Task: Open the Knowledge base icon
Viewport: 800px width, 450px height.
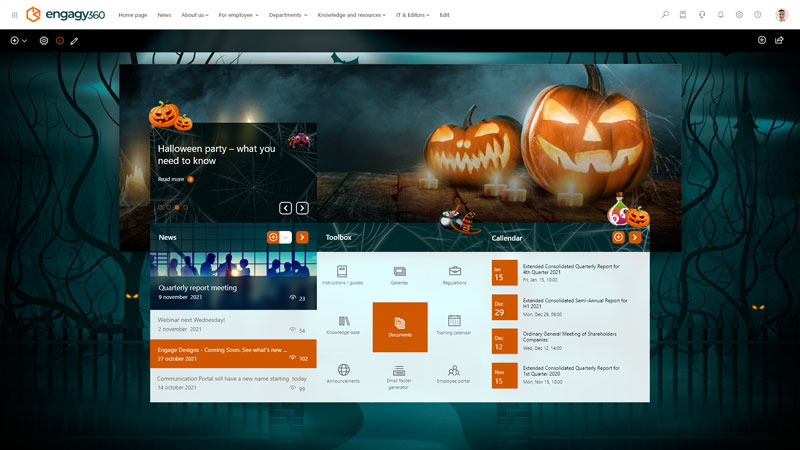Action: (343, 324)
